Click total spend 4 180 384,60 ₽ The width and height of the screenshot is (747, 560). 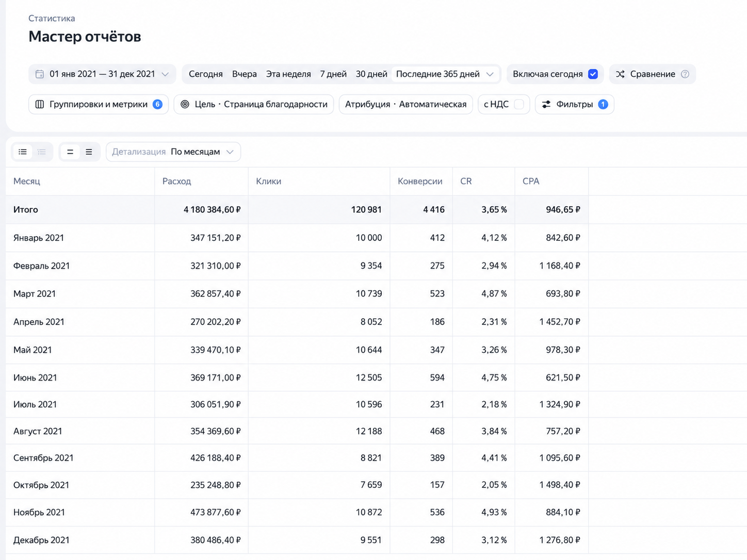[x=212, y=210]
